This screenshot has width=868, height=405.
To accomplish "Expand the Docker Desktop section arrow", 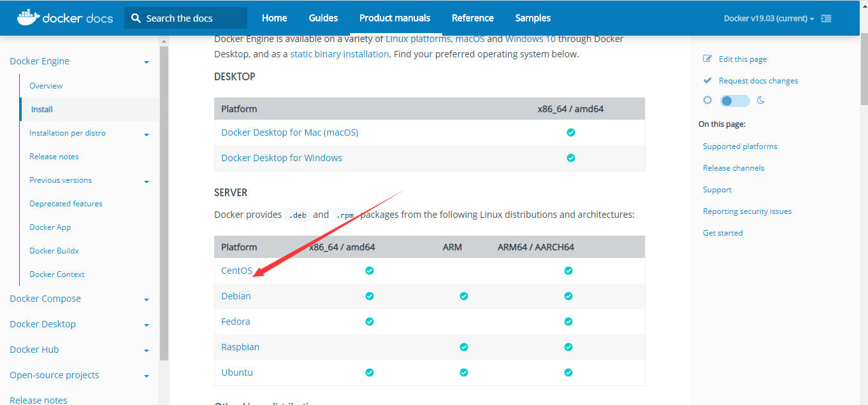I will click(147, 325).
